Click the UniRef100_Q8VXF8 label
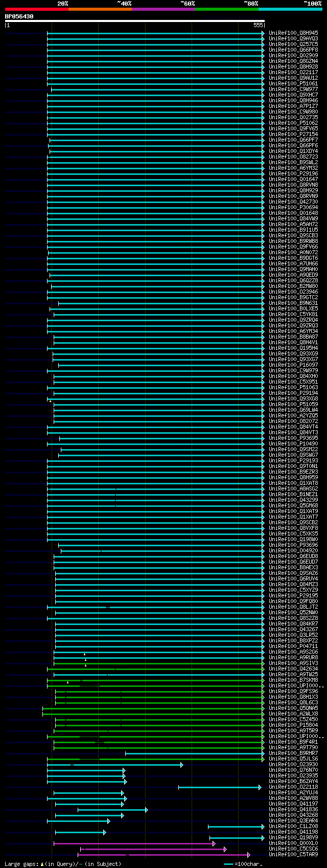The height and width of the screenshot is (868, 327). coord(293,528)
